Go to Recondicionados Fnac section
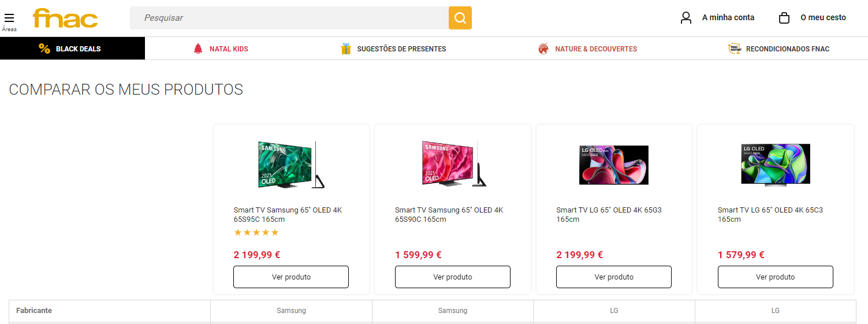The width and height of the screenshot is (868, 324). 787,49
